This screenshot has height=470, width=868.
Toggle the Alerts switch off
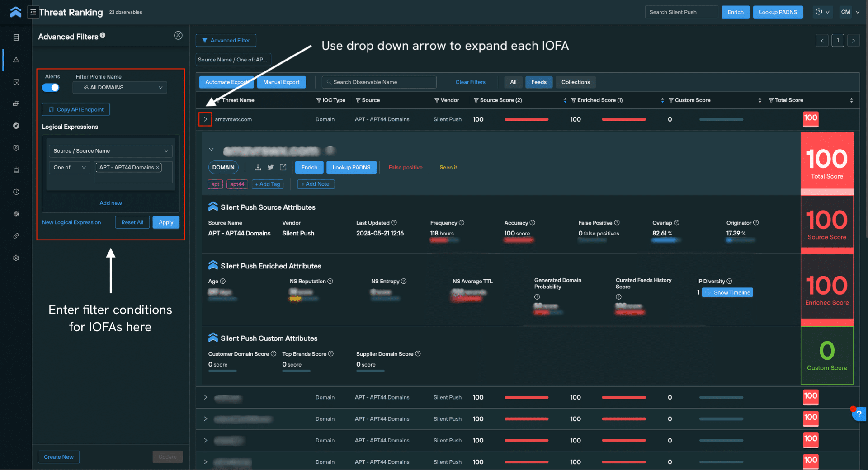point(51,88)
